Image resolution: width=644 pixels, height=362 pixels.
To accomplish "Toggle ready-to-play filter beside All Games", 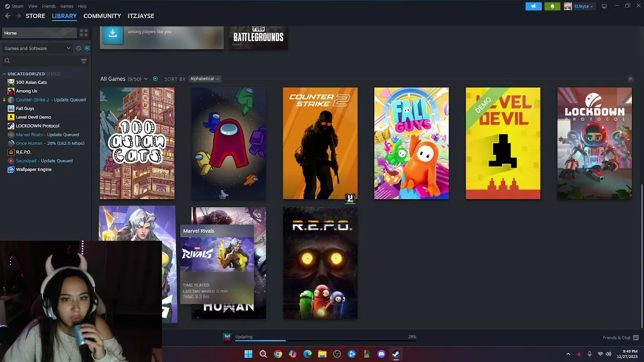I will coord(155,79).
